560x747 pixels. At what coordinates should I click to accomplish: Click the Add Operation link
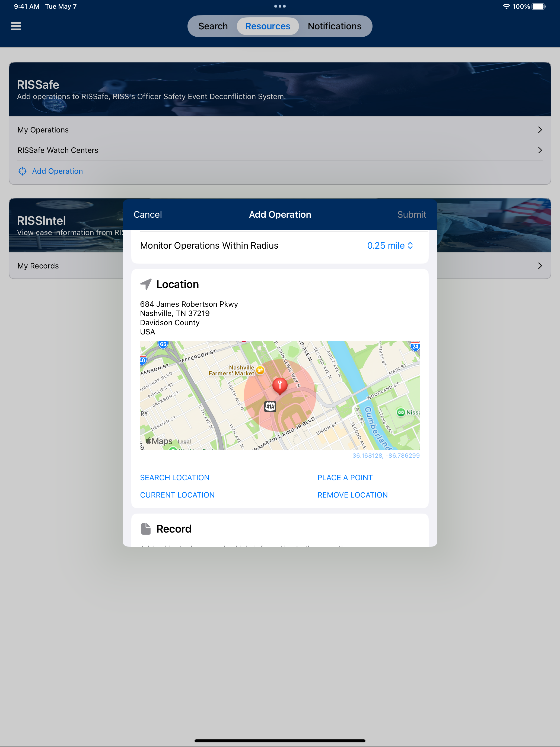coord(58,171)
